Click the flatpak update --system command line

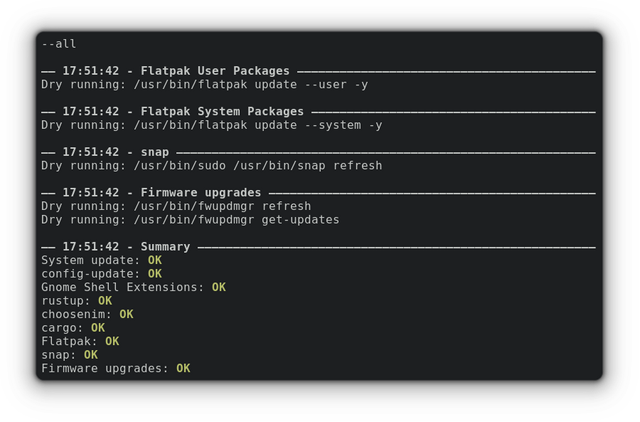pyautogui.click(x=211, y=125)
